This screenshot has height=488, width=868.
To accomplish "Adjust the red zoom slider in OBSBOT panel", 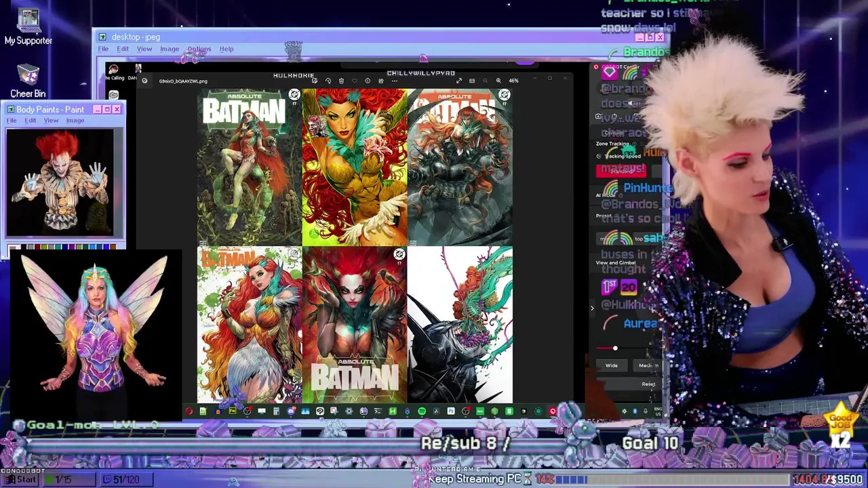I will coord(615,348).
